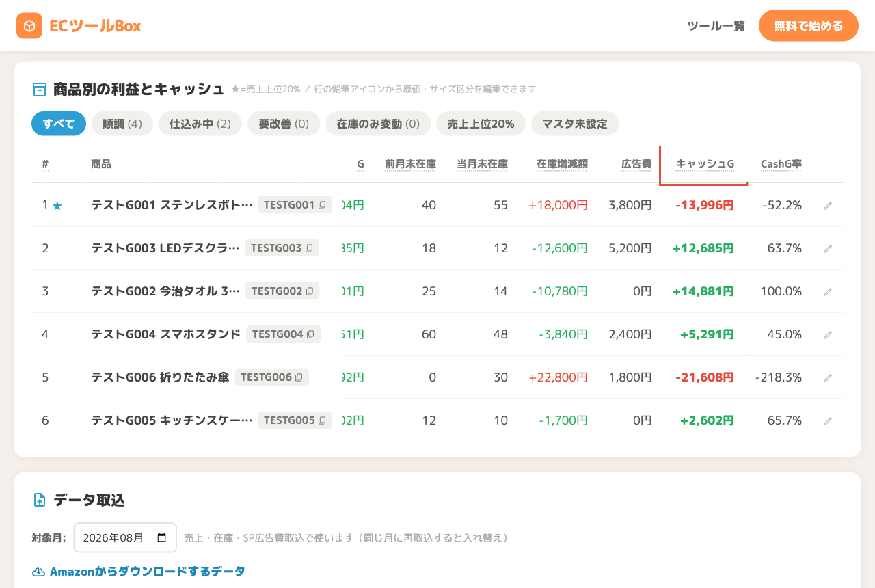875x588 pixels.
Task: Open ツール一覧 in the header
Action: click(x=716, y=26)
